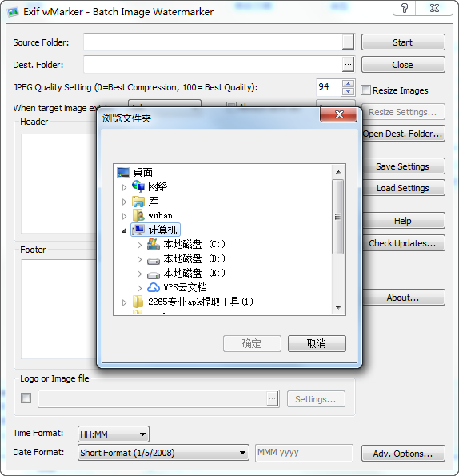Open the Time Format dropdown
Screen dimensions: 459x476
pyautogui.click(x=114, y=434)
